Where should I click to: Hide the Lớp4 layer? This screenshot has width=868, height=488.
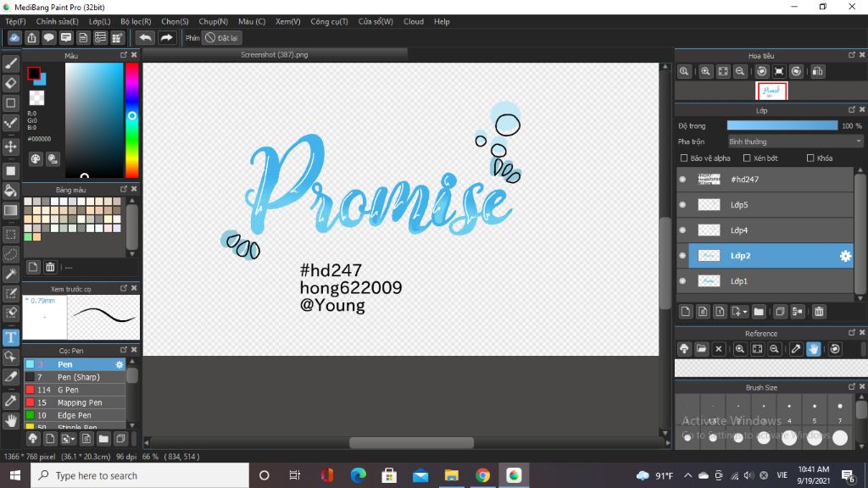[682, 230]
